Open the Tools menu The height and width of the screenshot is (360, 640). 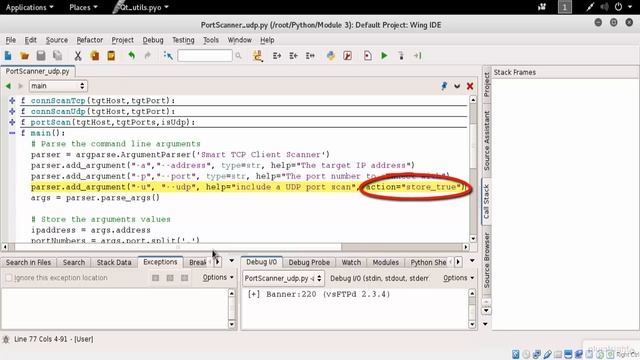coord(211,40)
